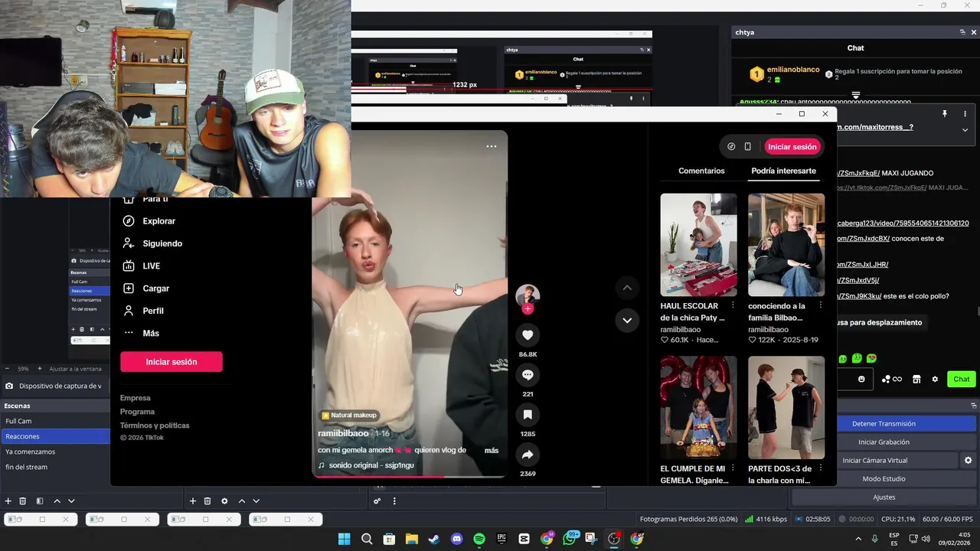
Task: Follow the creator with the red plus badge
Action: coord(528,309)
